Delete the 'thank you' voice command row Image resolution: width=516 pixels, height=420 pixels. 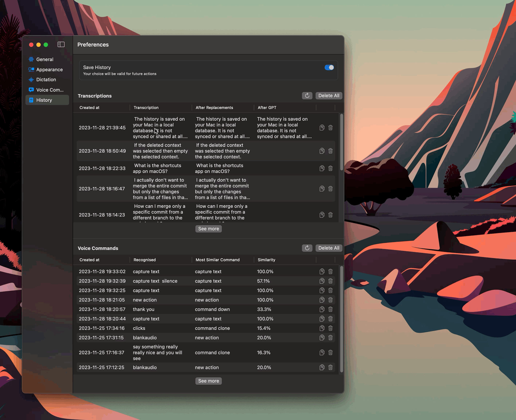click(x=330, y=309)
